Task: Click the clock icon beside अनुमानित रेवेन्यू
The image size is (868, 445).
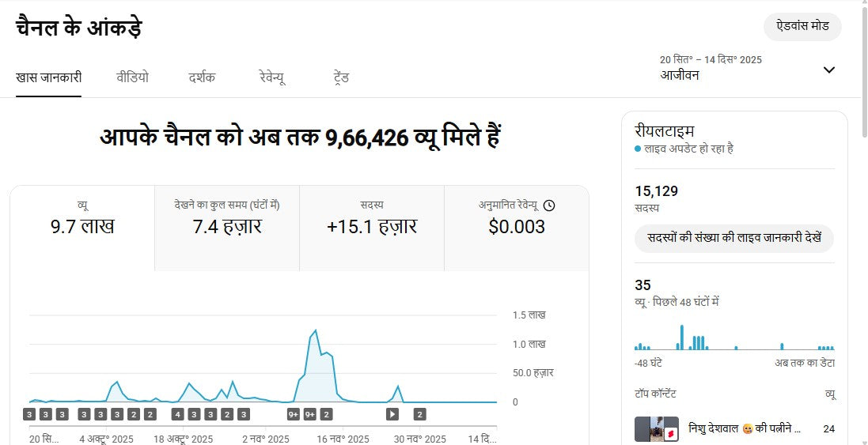Action: [549, 206]
